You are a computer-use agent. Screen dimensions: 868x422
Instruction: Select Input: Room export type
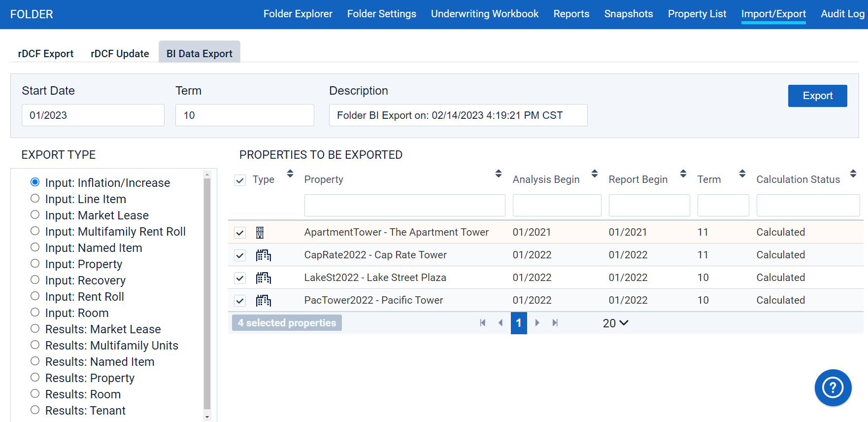35,312
